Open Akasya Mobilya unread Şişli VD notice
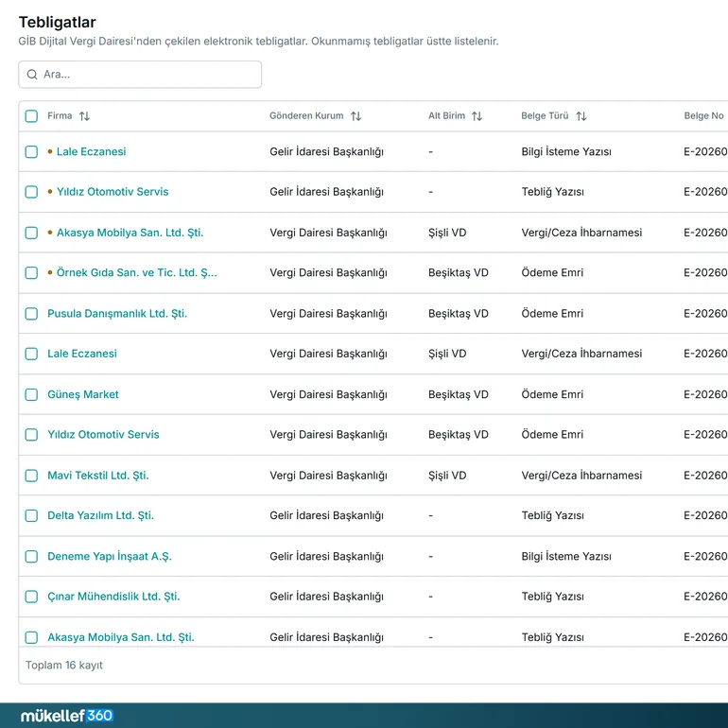The height and width of the screenshot is (728, 728). pos(130,233)
